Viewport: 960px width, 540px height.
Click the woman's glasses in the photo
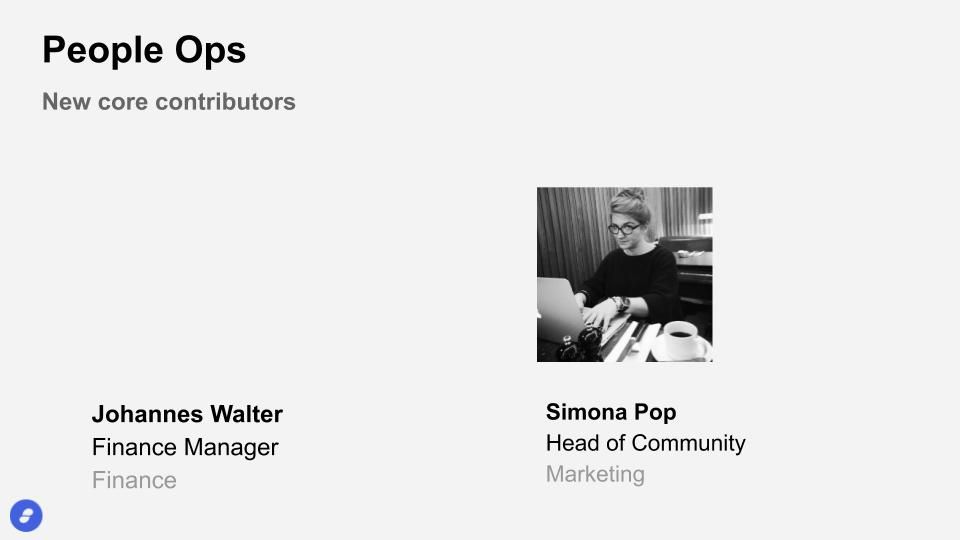click(x=623, y=230)
